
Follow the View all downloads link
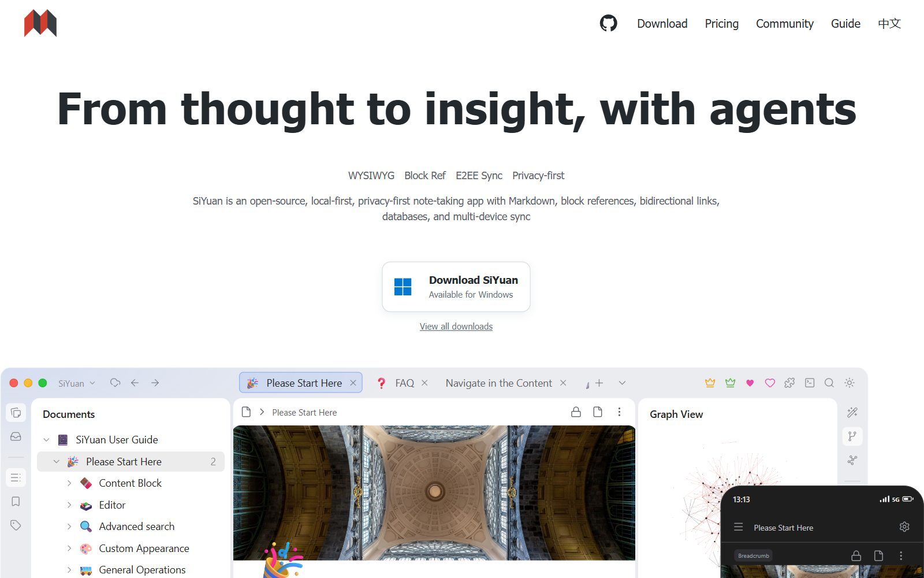[456, 327]
